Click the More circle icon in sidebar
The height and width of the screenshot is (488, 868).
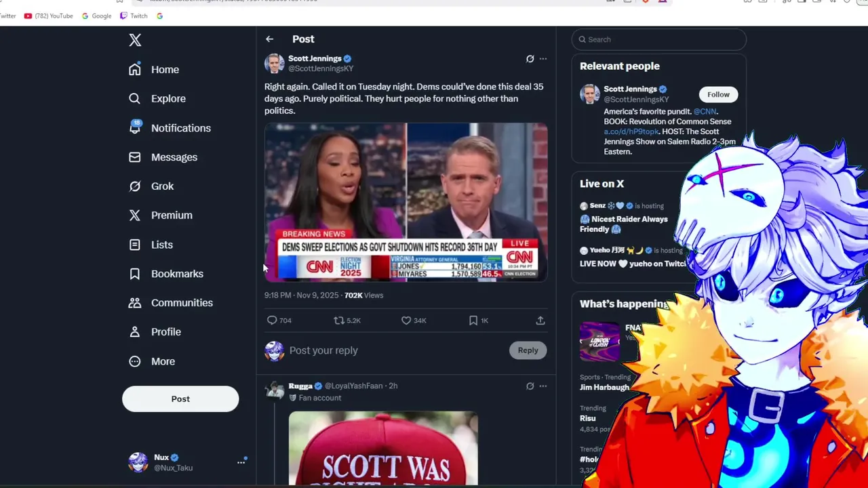135,361
